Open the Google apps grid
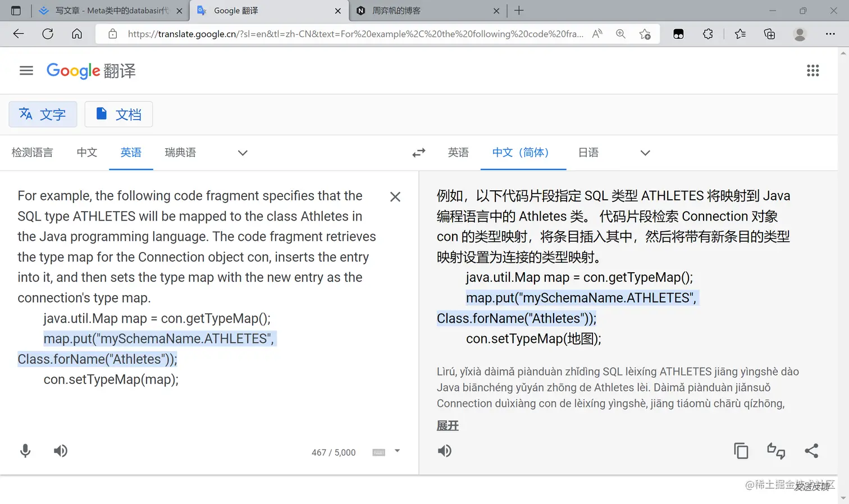The height and width of the screenshot is (504, 849). 813,71
